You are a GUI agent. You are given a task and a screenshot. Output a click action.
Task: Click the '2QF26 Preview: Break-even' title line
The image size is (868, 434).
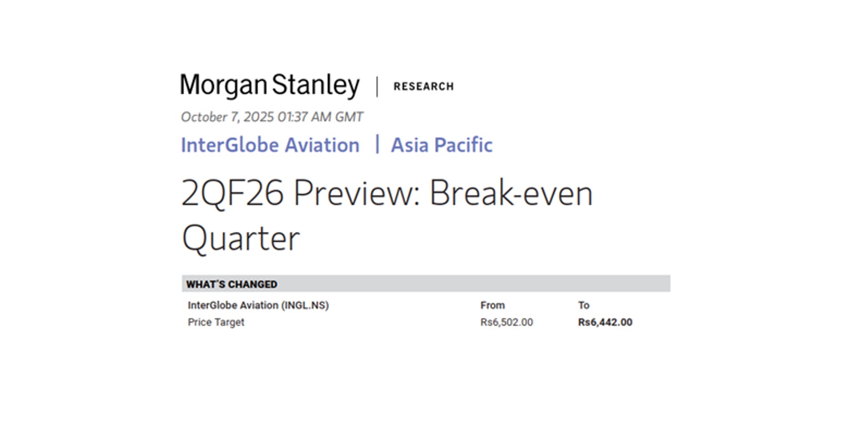(387, 193)
